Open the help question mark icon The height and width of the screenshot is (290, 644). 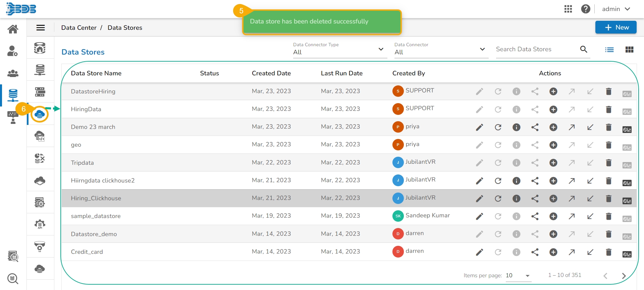pyautogui.click(x=585, y=9)
